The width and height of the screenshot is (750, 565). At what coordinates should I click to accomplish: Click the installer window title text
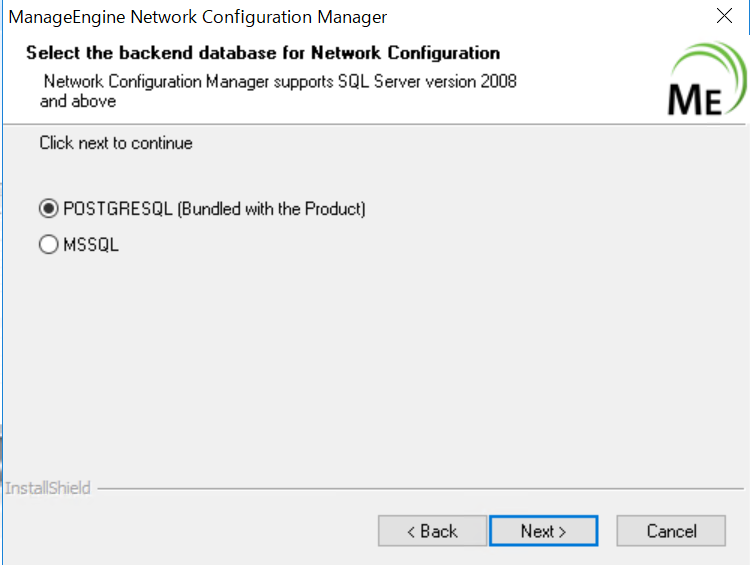click(x=198, y=17)
